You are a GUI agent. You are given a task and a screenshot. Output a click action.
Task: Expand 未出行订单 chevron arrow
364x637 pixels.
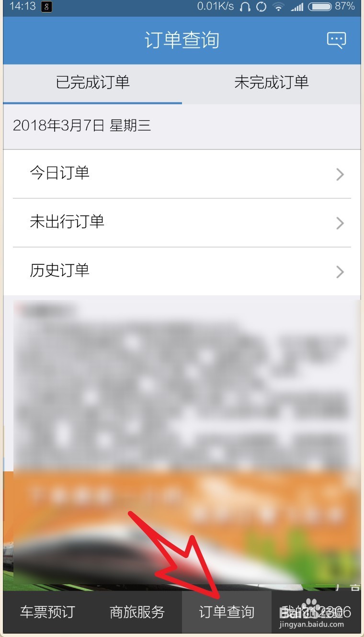[340, 223]
